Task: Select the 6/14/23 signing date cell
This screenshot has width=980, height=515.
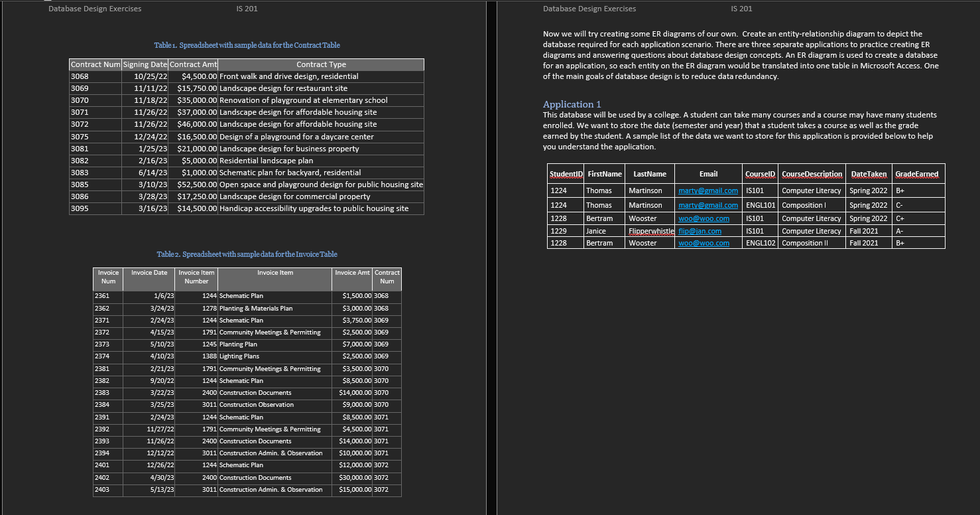Action: pos(145,173)
